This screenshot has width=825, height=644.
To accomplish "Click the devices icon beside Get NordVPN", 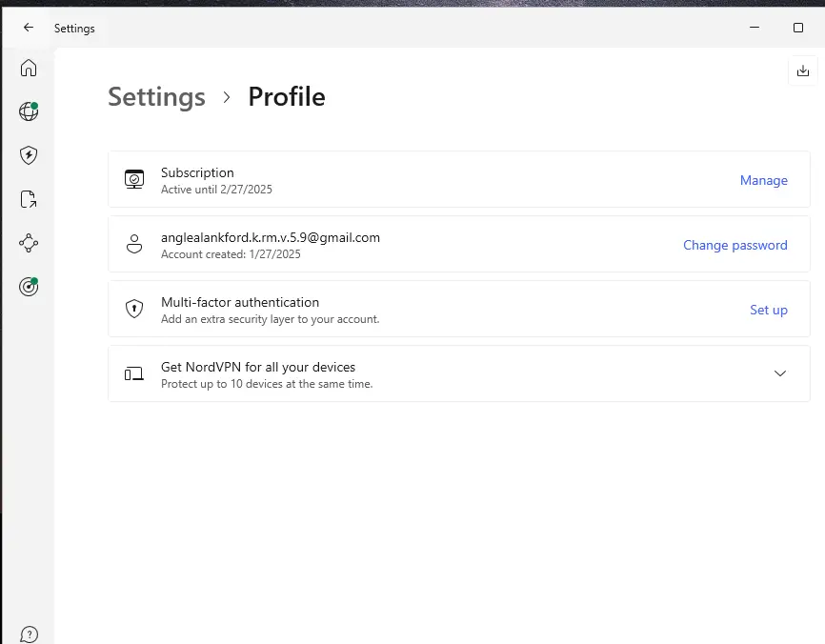I will 134,373.
